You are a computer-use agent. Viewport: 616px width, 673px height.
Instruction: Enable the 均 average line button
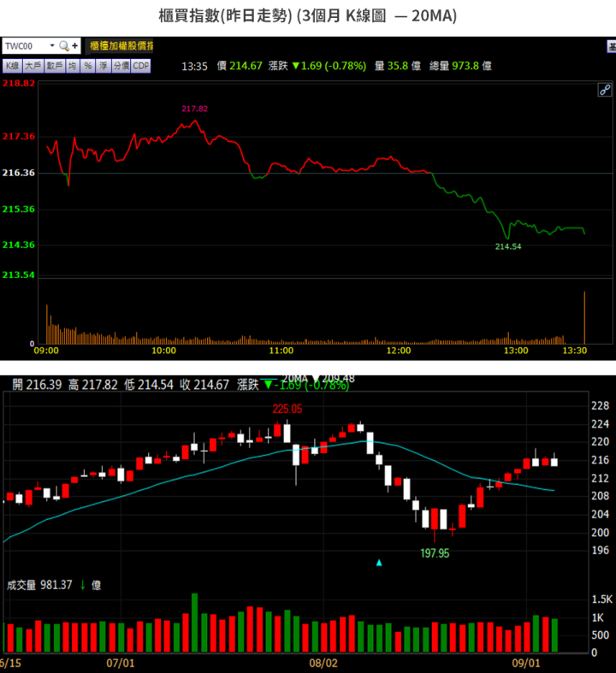click(x=72, y=66)
